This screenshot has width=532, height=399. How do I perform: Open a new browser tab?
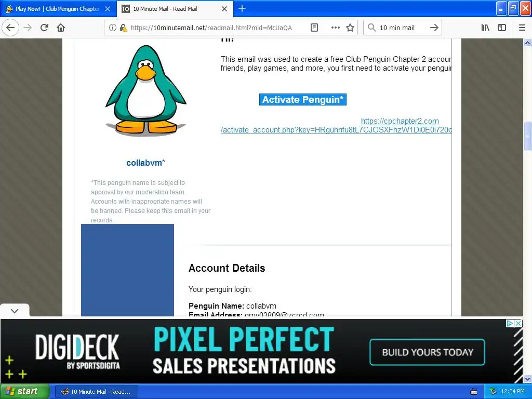point(242,8)
